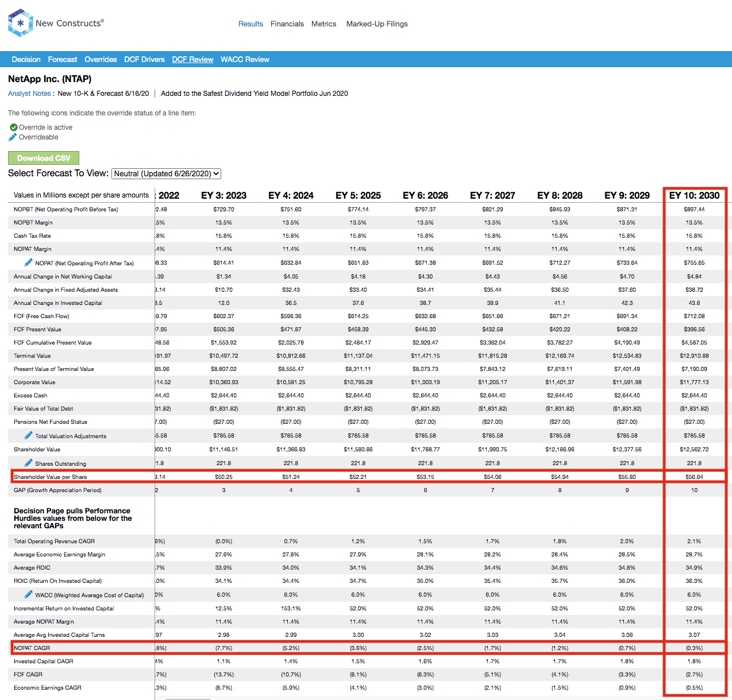732x700 pixels.
Task: Open the Overrides page
Action: point(101,60)
